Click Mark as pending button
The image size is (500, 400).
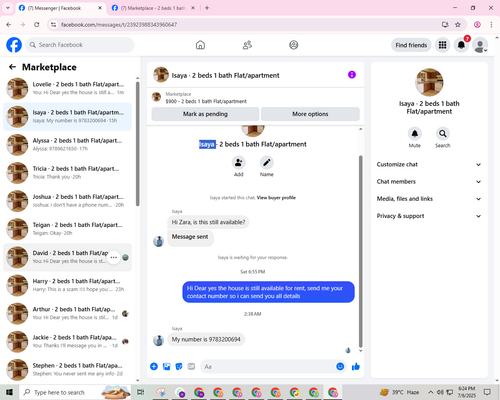click(x=205, y=114)
